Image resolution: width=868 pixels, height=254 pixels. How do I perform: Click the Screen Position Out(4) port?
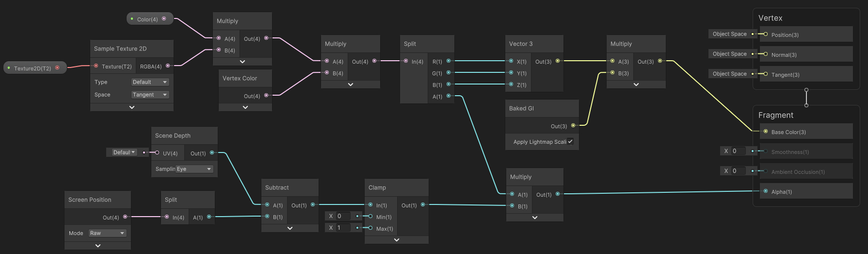click(125, 217)
